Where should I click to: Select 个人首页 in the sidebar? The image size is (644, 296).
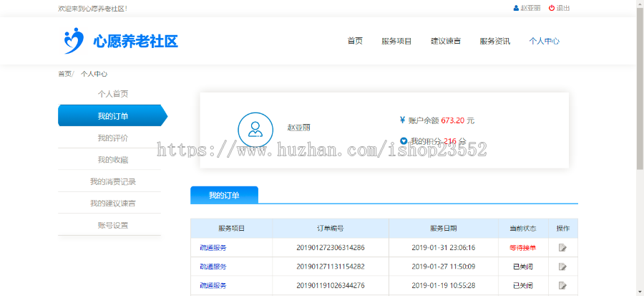tap(113, 94)
